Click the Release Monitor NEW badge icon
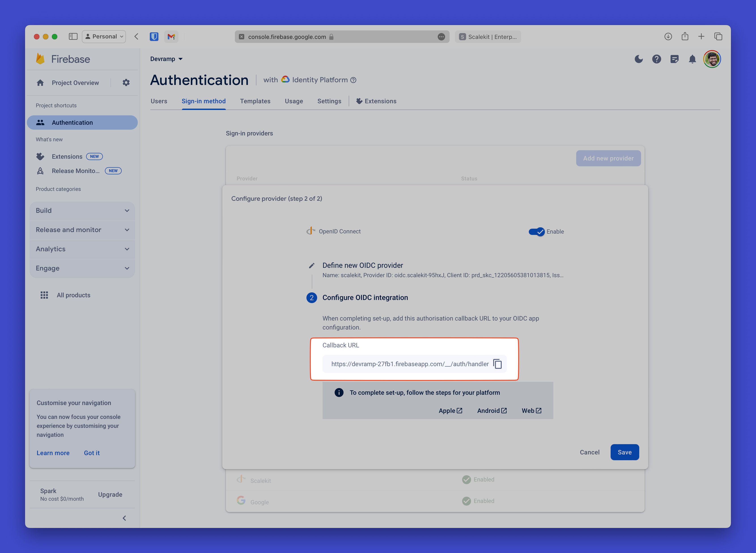Viewport: 756px width, 553px height. 113,171
